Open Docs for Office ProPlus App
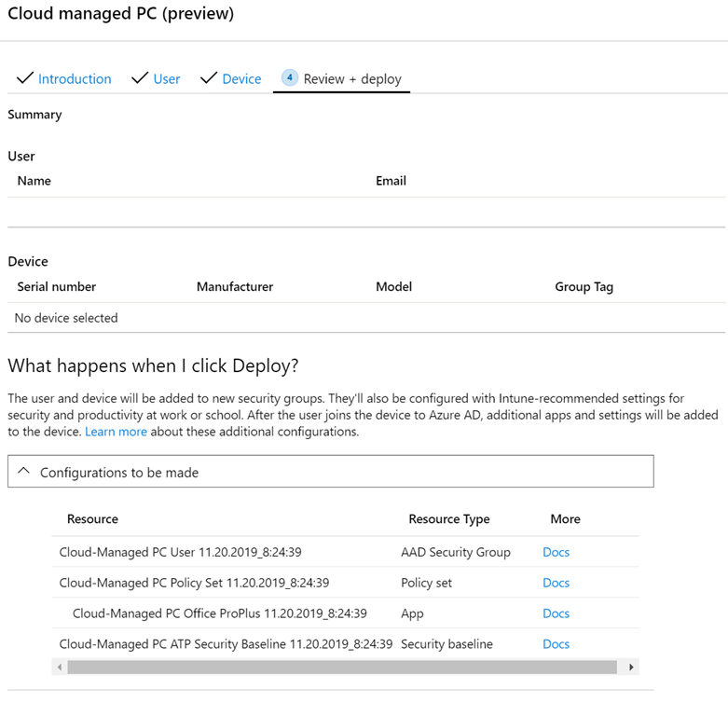 (x=556, y=613)
